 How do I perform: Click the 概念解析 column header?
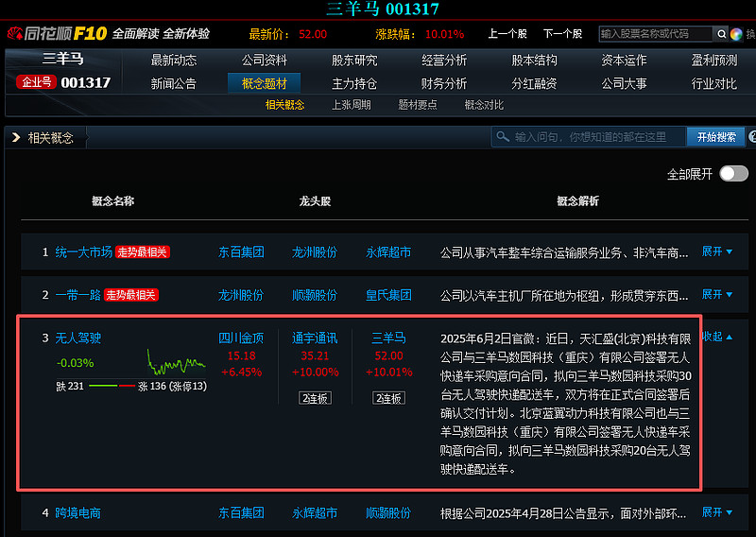[x=577, y=201]
